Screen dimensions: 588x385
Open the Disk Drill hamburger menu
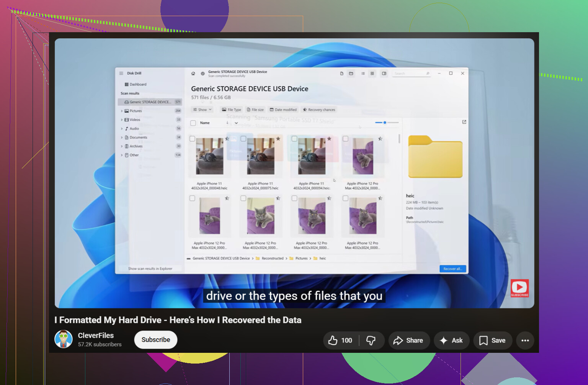pos(121,73)
